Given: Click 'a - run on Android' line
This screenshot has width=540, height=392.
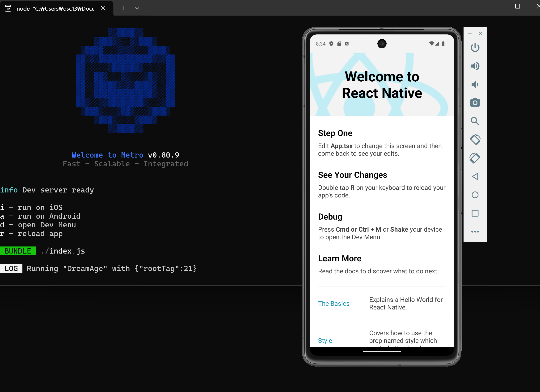Looking at the screenshot, I should pos(40,216).
